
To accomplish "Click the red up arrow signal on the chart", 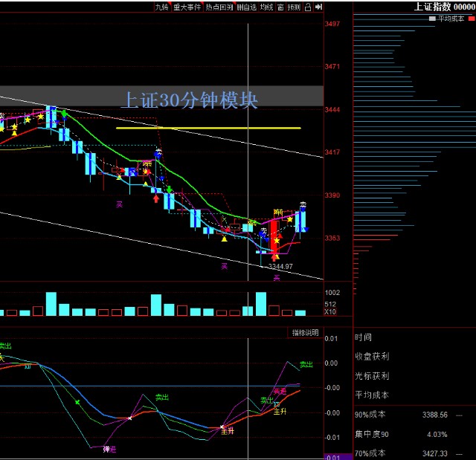I will (156, 198).
